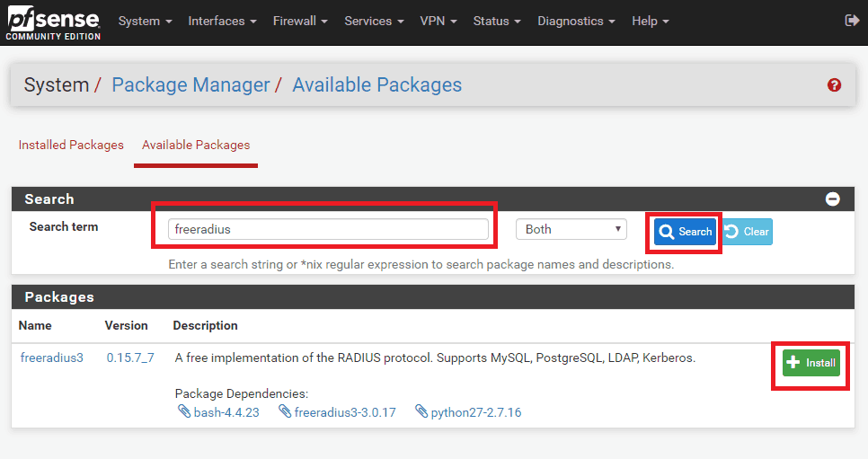Click the pfSense logo
This screenshot has width=868, height=459.
pyautogui.click(x=53, y=22)
